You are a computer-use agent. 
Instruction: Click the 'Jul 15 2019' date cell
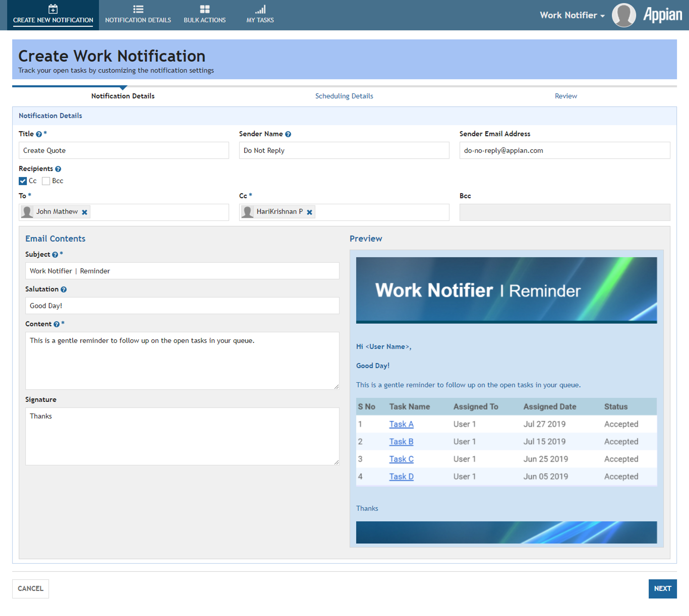point(544,442)
